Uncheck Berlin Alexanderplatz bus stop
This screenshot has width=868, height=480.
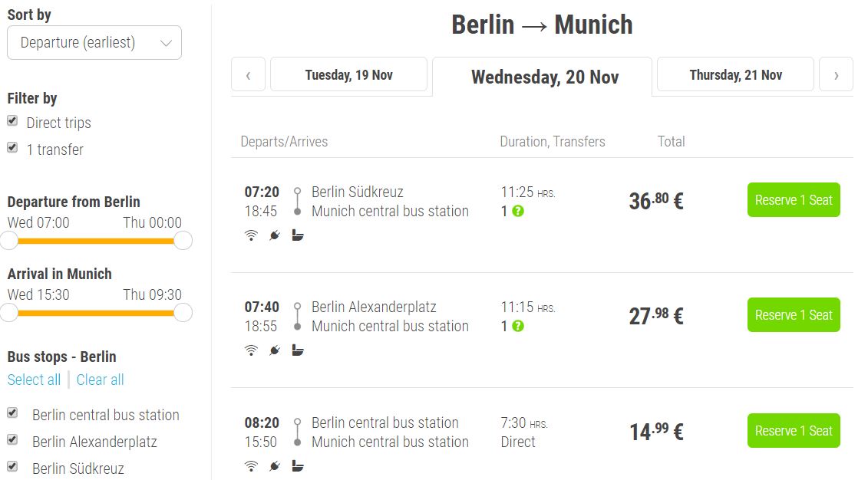coord(12,440)
